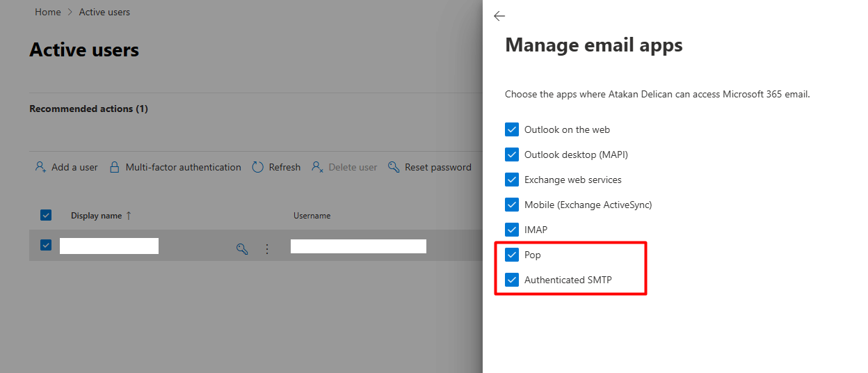Expand Recommended actions (1) section
Image resolution: width=868 pixels, height=373 pixels.
pos(88,109)
